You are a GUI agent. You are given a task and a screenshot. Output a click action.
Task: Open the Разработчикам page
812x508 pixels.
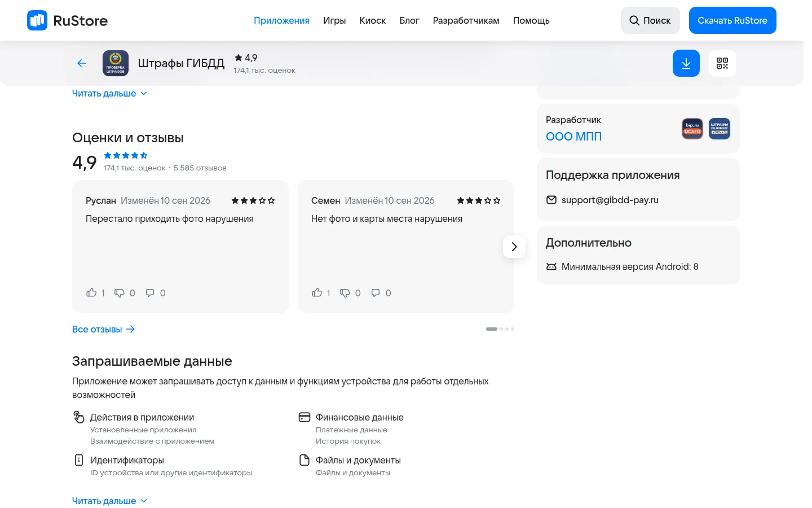click(466, 20)
